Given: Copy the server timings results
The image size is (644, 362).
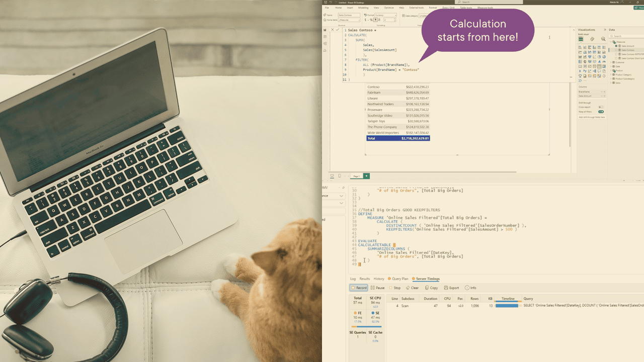Looking at the screenshot, I should click(432, 288).
